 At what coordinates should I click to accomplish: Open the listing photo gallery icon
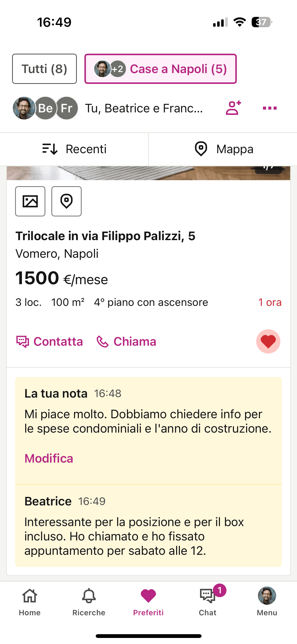point(30,201)
